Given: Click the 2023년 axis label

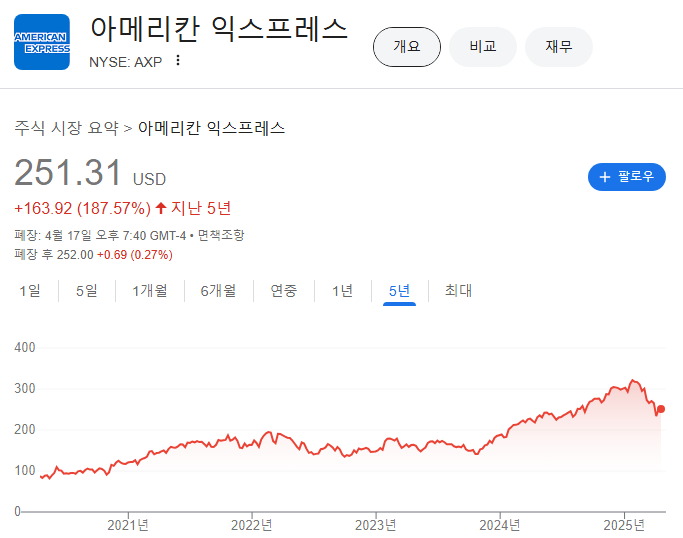Looking at the screenshot, I should click(x=376, y=525).
